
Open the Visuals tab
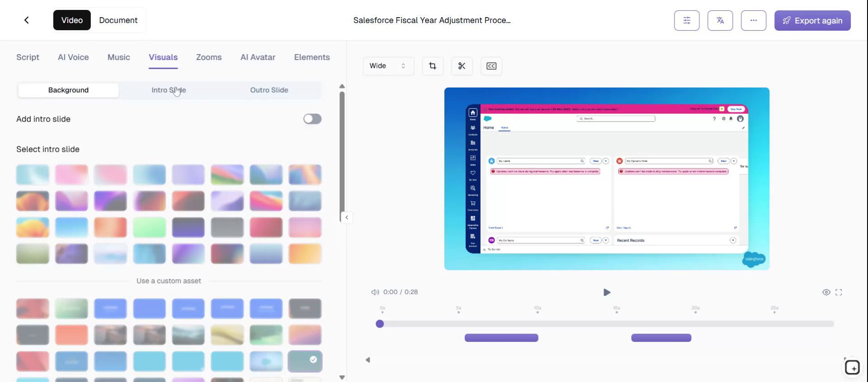tap(163, 57)
